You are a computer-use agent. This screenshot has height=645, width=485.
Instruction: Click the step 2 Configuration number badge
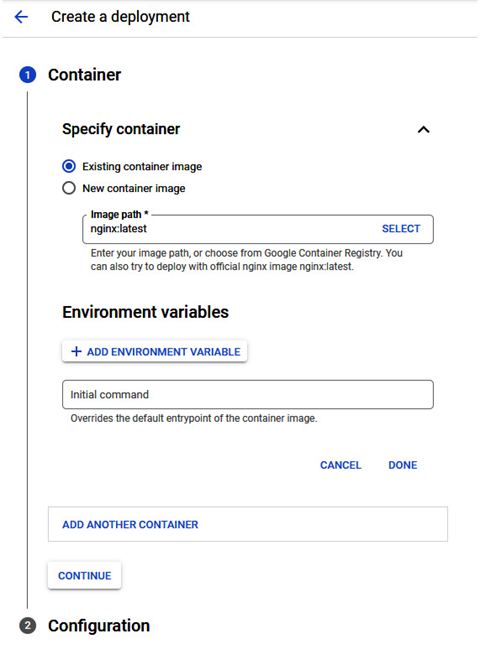[x=28, y=626]
